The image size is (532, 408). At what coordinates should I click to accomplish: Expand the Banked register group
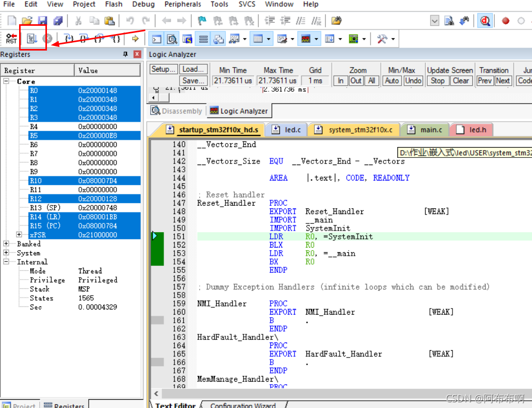[6, 243]
